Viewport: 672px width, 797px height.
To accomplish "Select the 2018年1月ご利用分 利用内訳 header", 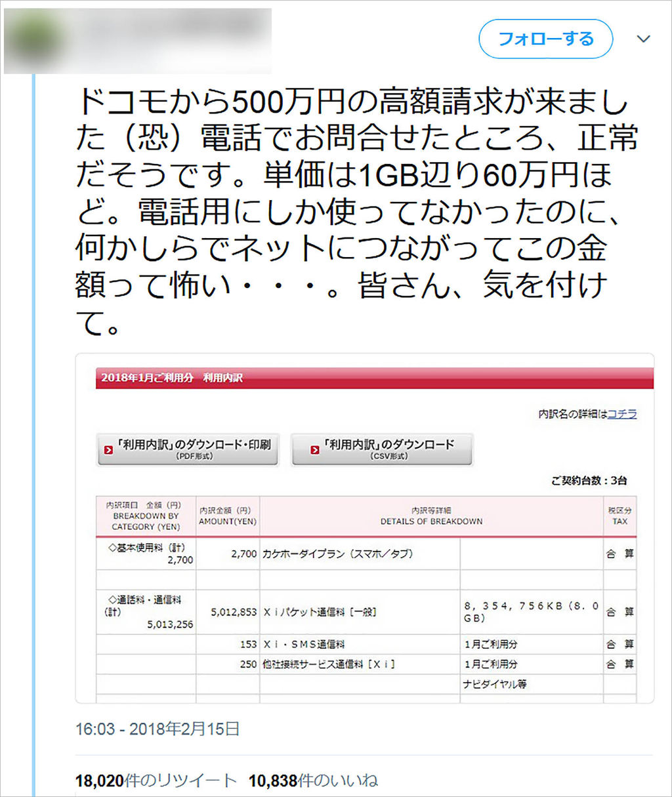I will [172, 378].
